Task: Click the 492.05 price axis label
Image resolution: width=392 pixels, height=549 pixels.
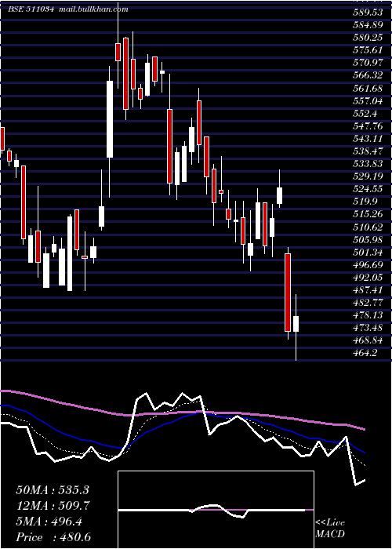Action: tap(367, 278)
